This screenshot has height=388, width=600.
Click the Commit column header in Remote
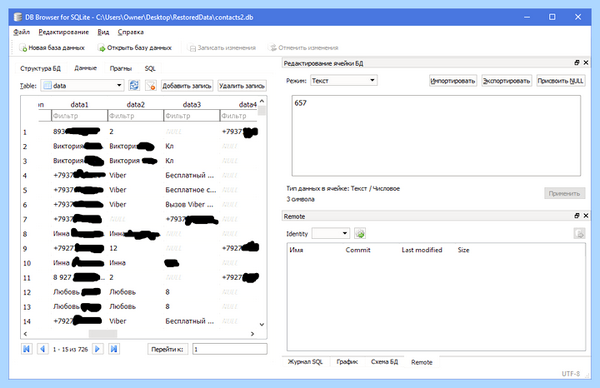click(358, 250)
